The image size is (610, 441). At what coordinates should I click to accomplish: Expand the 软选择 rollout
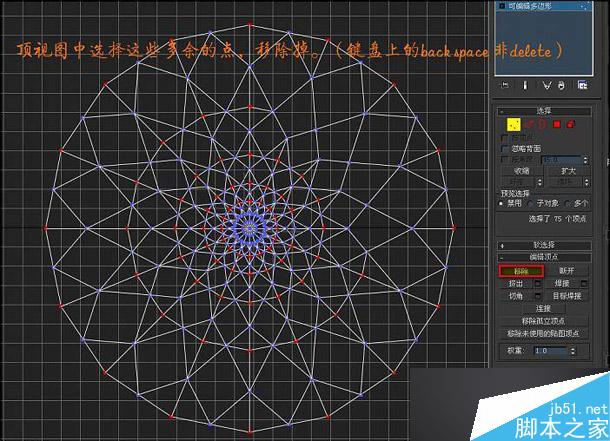point(544,245)
